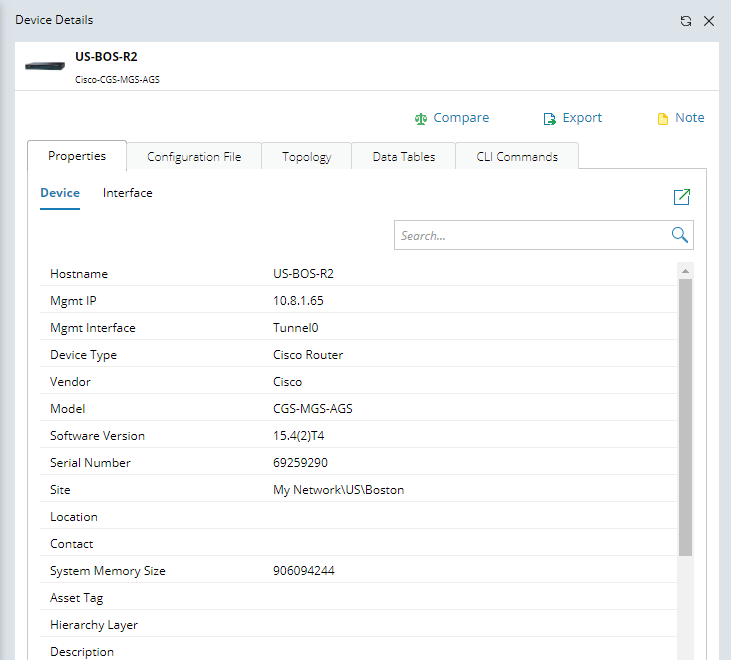Go to the CLI Commands tab
731x660 pixels.
point(517,157)
